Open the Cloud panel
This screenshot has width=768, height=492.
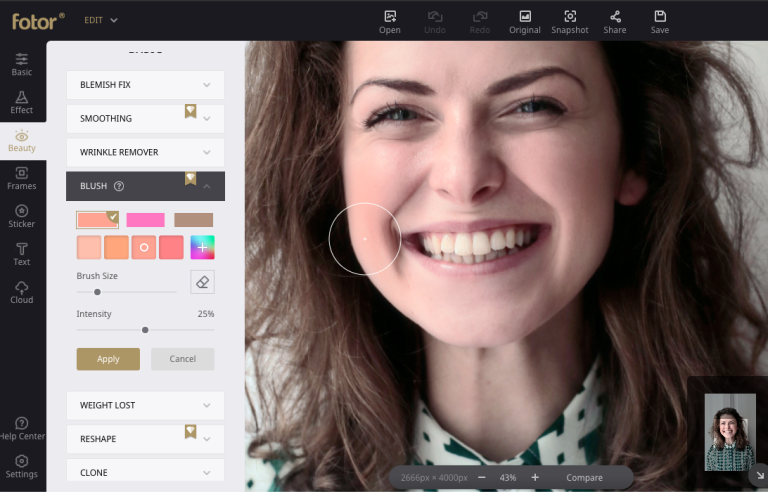pyautogui.click(x=22, y=293)
